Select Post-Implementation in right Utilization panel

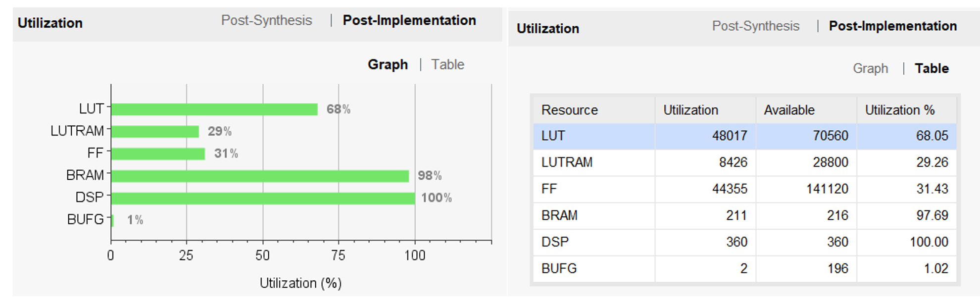(892, 26)
